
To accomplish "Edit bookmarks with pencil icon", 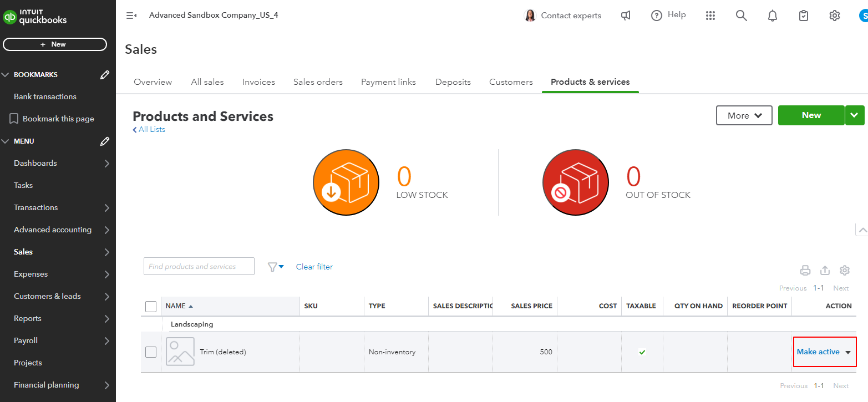I will click(104, 75).
